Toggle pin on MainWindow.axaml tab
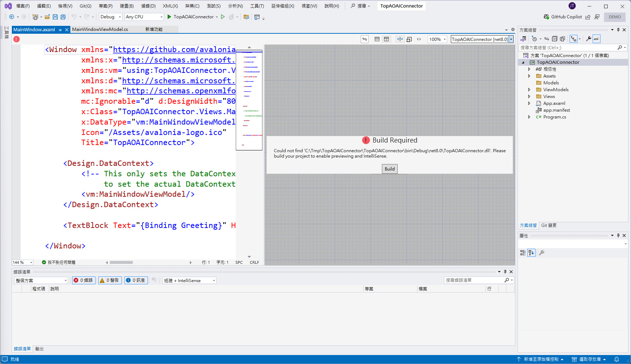The width and height of the screenshot is (631, 364). coord(60,30)
